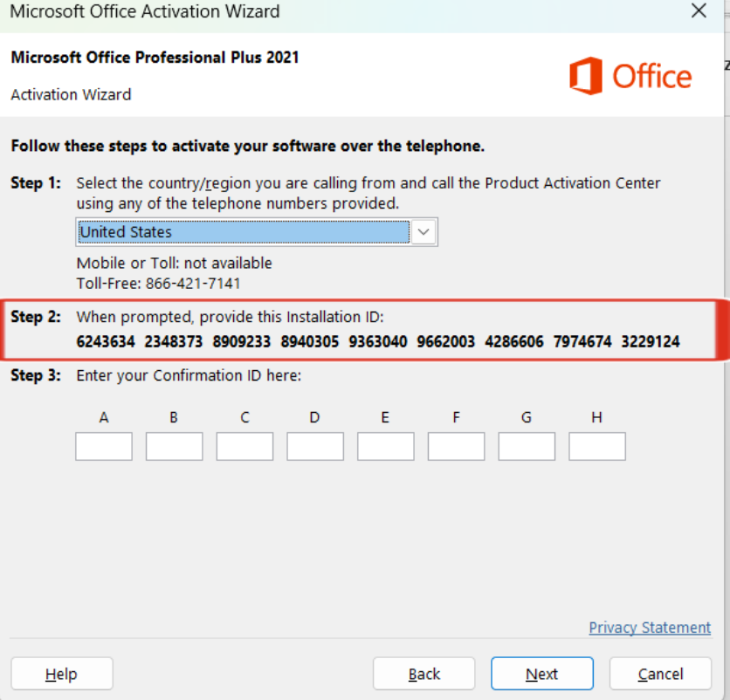This screenshot has width=730, height=700.
Task: Select Installation ID group 3229124
Action: point(651,341)
